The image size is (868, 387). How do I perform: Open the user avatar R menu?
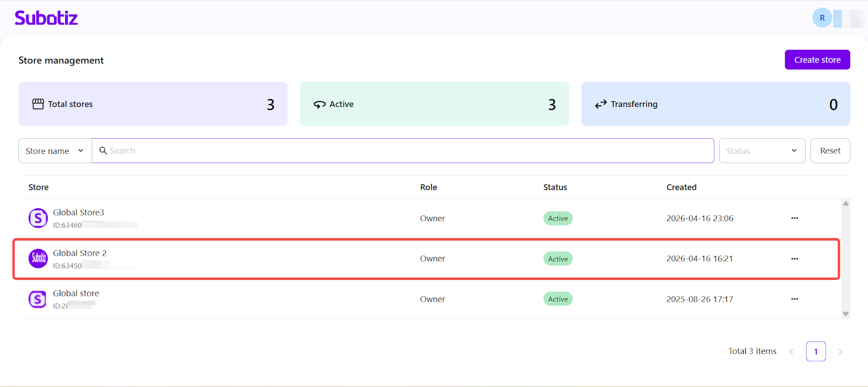click(x=822, y=18)
